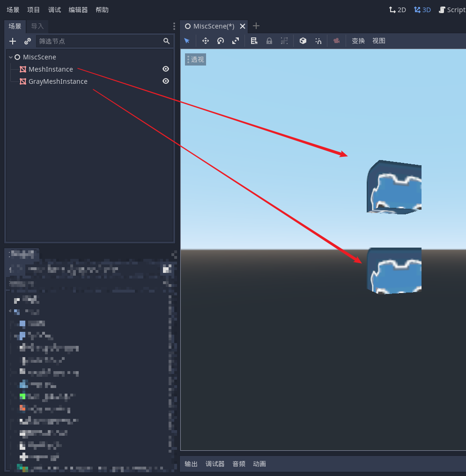Click the group-children icon in viewport toolbar

(284, 41)
